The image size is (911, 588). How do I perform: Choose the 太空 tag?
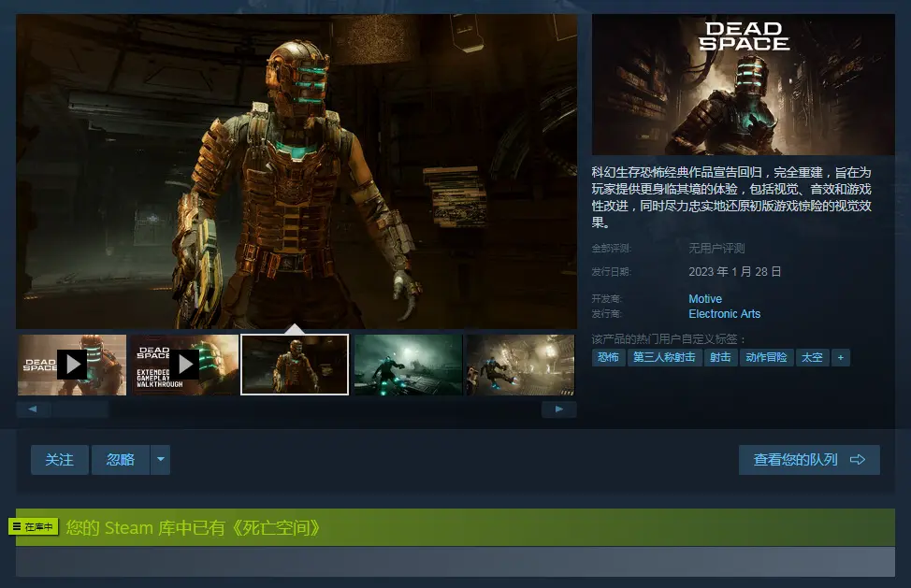pos(812,357)
